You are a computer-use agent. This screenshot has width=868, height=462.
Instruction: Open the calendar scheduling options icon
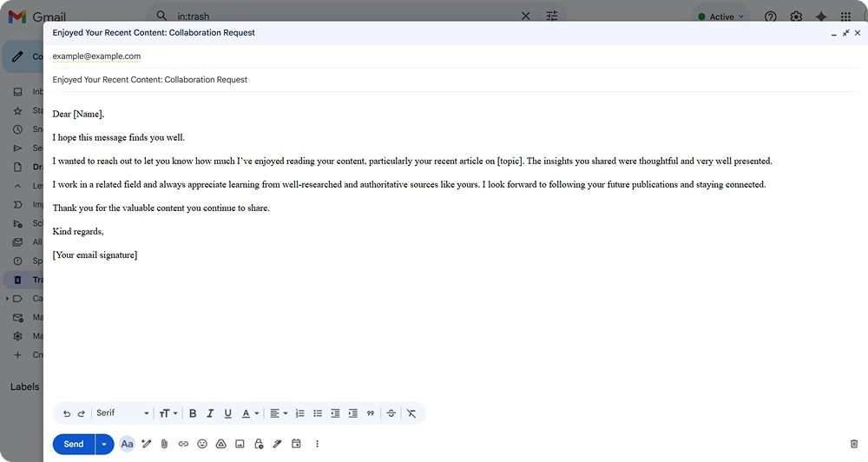(x=296, y=444)
